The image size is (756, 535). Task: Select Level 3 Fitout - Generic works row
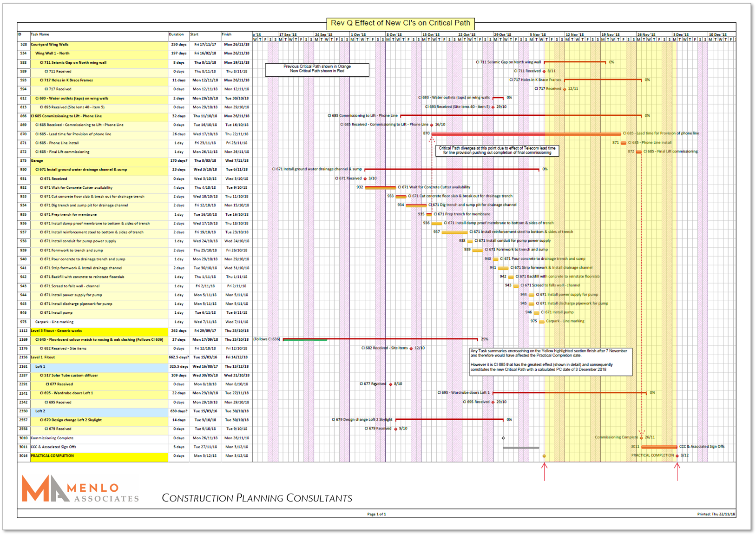coord(135,331)
